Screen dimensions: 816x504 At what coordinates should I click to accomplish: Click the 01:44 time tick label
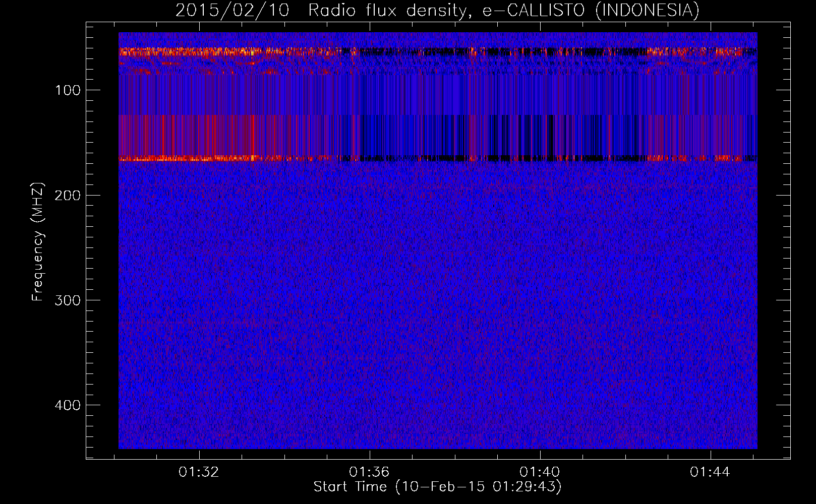pyautogui.click(x=711, y=472)
